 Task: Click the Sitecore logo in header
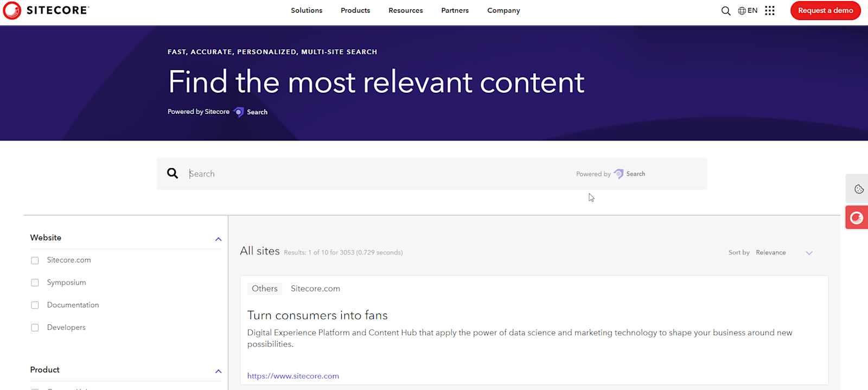(x=46, y=10)
